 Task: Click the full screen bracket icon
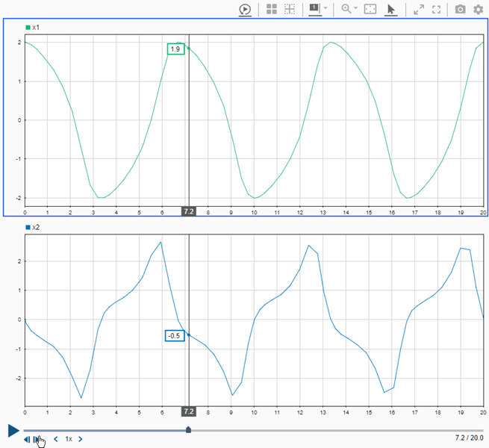[436, 10]
